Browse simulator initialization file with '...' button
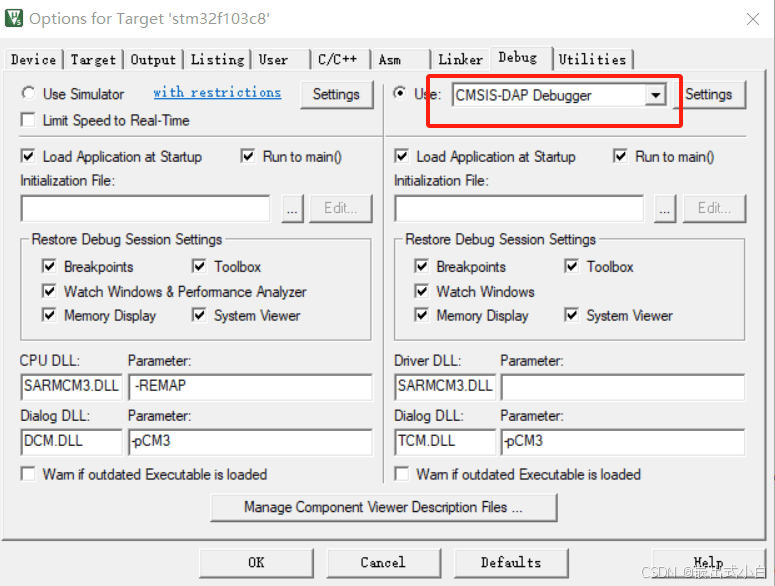 pos(293,209)
